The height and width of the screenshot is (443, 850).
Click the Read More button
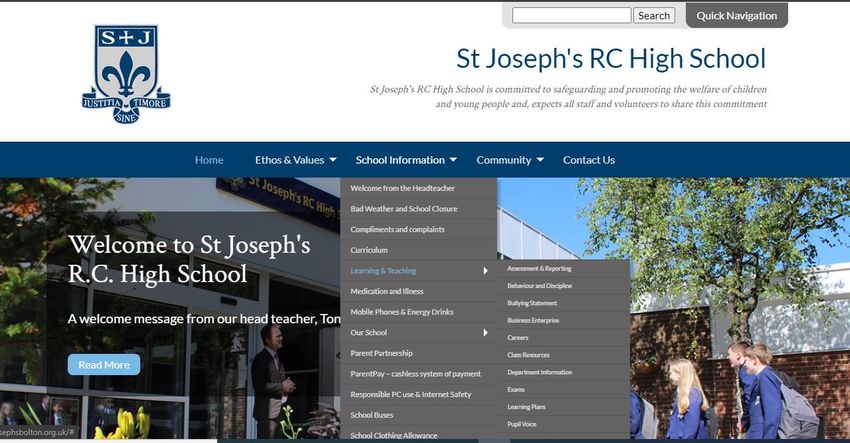[104, 365]
